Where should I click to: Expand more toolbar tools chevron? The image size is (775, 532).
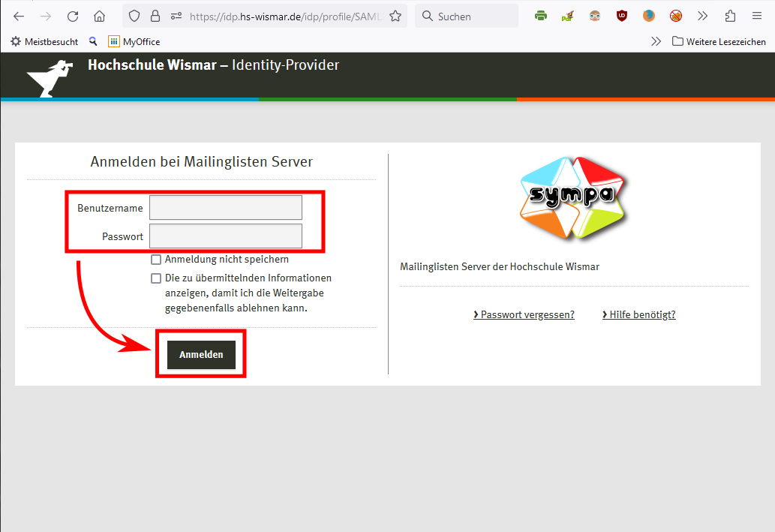coord(702,17)
